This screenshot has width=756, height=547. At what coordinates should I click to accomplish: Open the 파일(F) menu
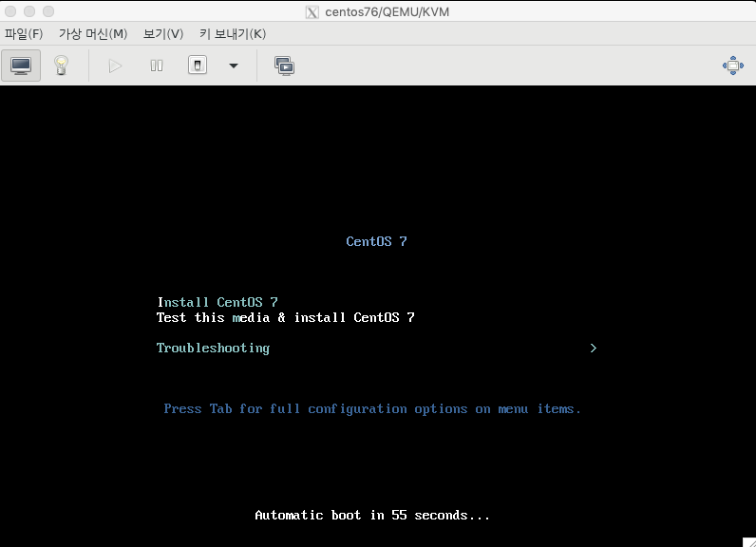(24, 34)
